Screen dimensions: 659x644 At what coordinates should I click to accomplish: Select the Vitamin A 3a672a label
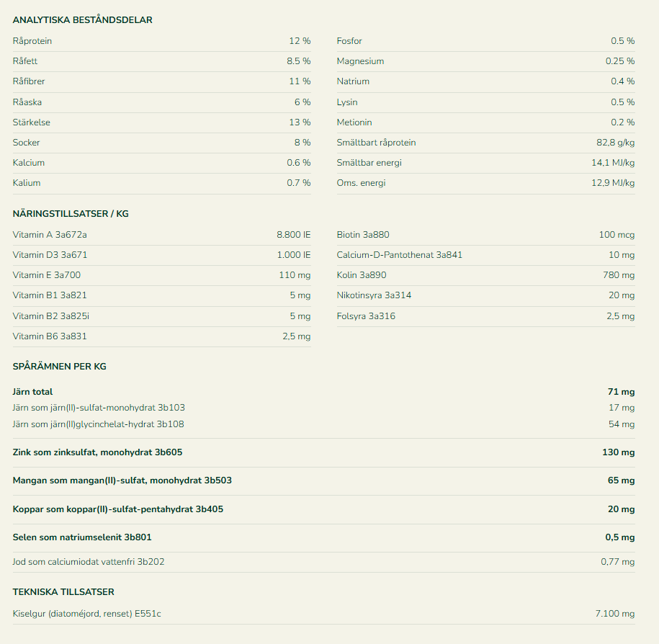point(55,235)
